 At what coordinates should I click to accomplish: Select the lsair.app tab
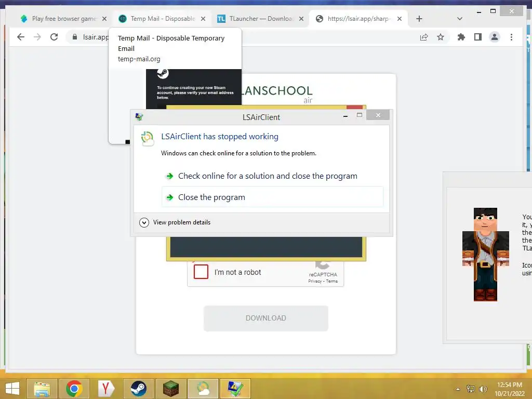pyautogui.click(x=358, y=19)
